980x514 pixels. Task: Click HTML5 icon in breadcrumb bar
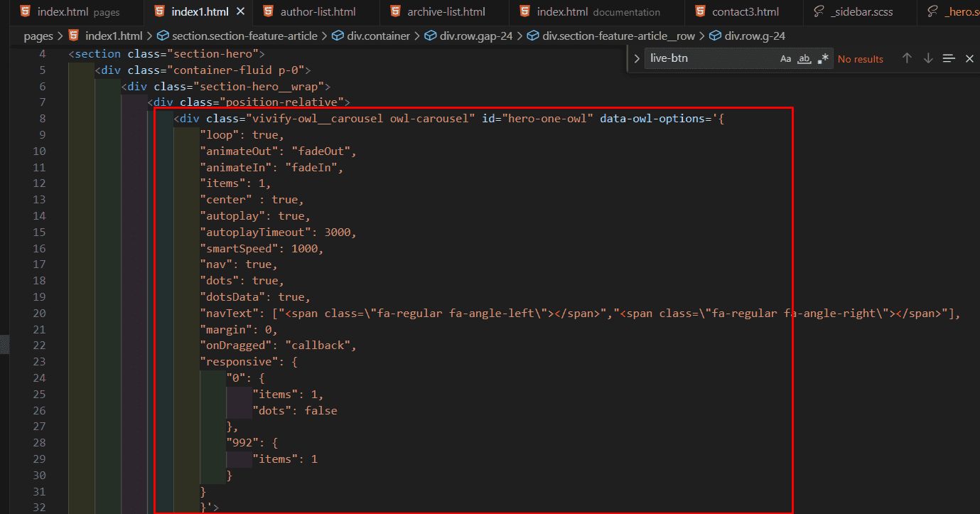[x=74, y=36]
